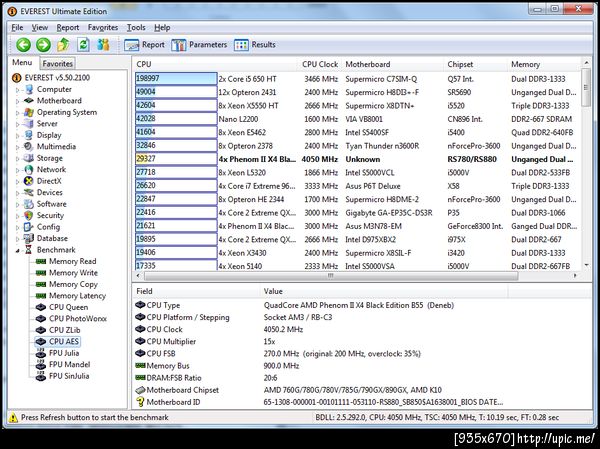Select the CPU PhotoWorxx benchmark

pos(78,319)
